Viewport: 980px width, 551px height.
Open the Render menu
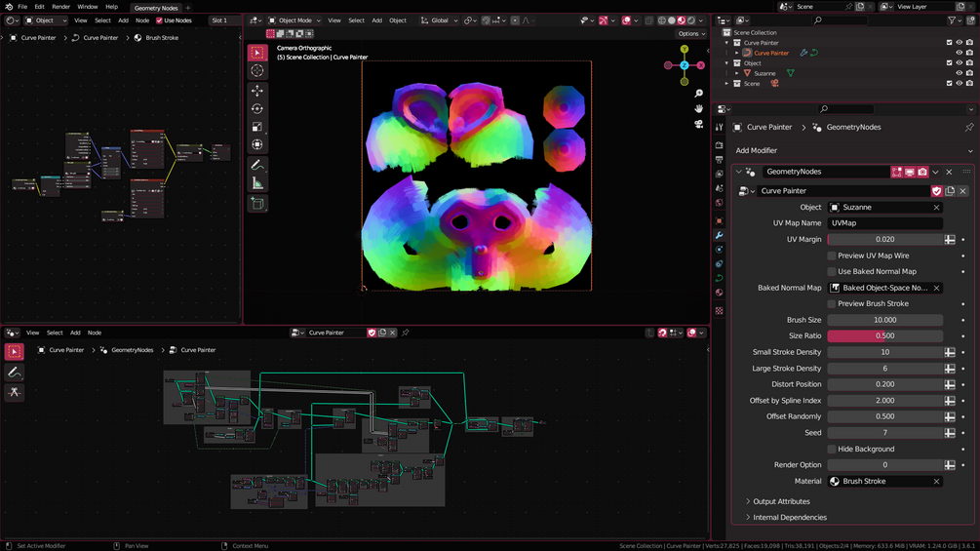point(60,7)
